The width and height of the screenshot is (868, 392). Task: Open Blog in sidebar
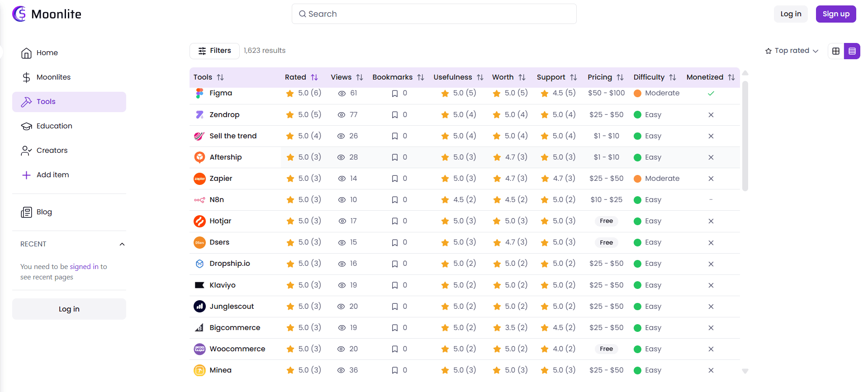tap(69, 212)
